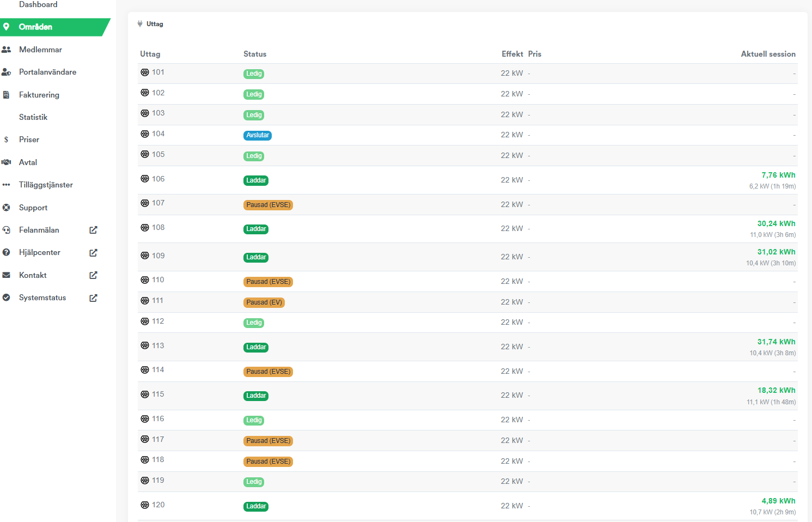Sort by the Status column header
The image size is (812, 522).
click(255, 54)
